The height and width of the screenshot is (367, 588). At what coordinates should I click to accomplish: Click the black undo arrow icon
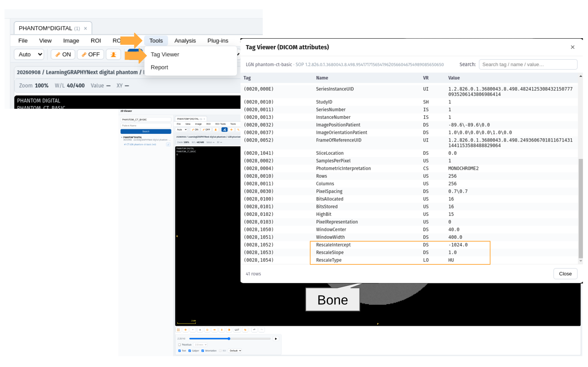coord(254,330)
